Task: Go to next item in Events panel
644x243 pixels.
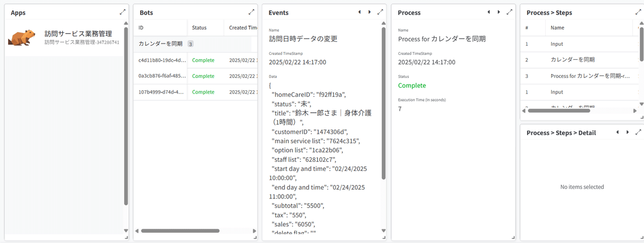Action: tap(369, 12)
